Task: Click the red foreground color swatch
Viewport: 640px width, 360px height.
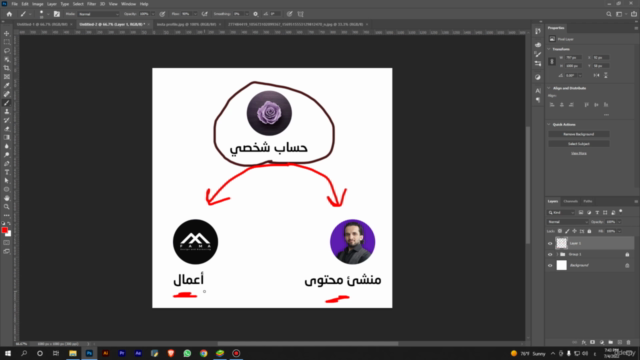Action: pos(4,231)
